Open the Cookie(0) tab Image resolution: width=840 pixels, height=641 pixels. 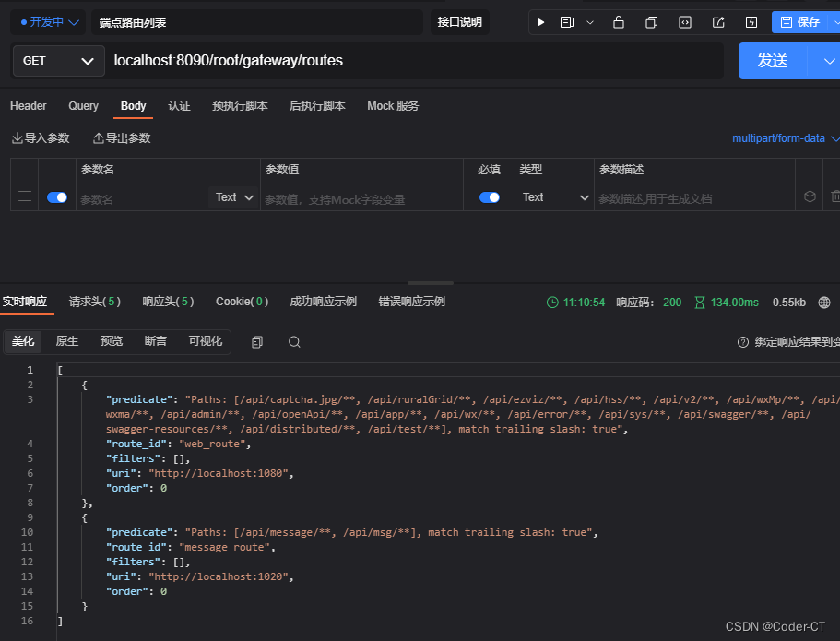point(243,302)
